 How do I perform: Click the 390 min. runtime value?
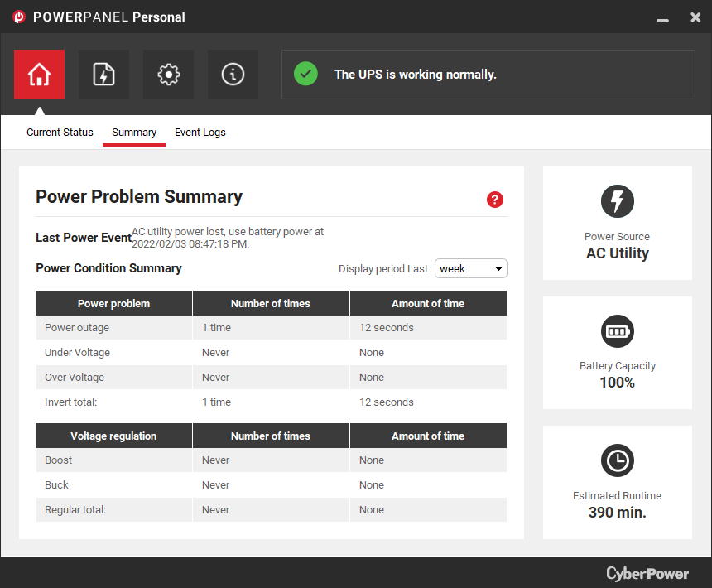617,512
